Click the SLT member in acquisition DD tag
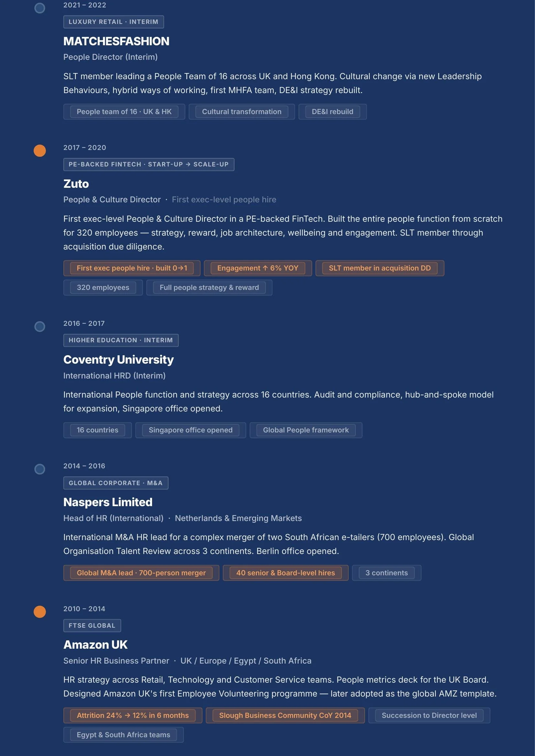 [380, 268]
